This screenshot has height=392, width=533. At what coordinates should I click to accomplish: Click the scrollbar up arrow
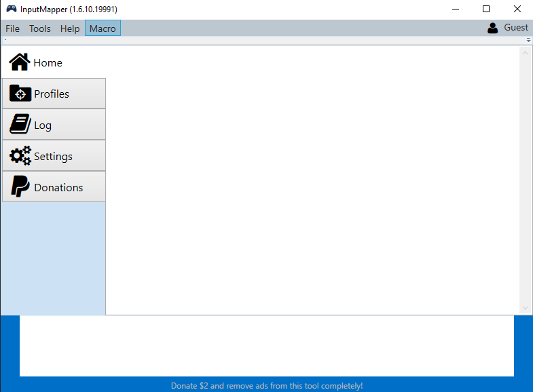(525, 53)
